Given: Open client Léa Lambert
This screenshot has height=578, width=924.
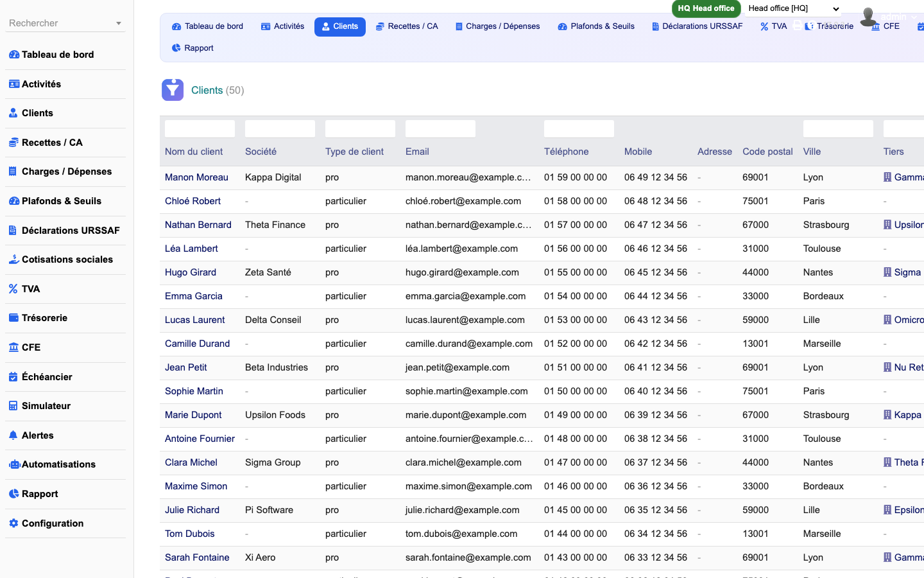Looking at the screenshot, I should tap(191, 249).
